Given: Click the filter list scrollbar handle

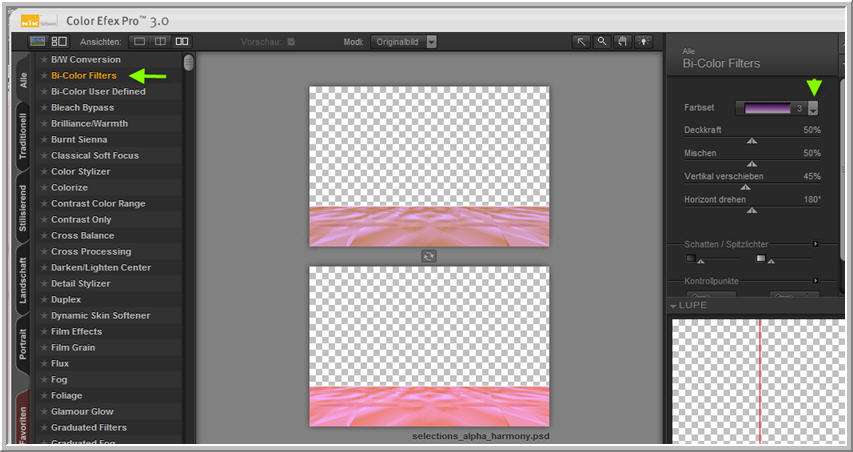Looking at the screenshot, I should coord(188,62).
